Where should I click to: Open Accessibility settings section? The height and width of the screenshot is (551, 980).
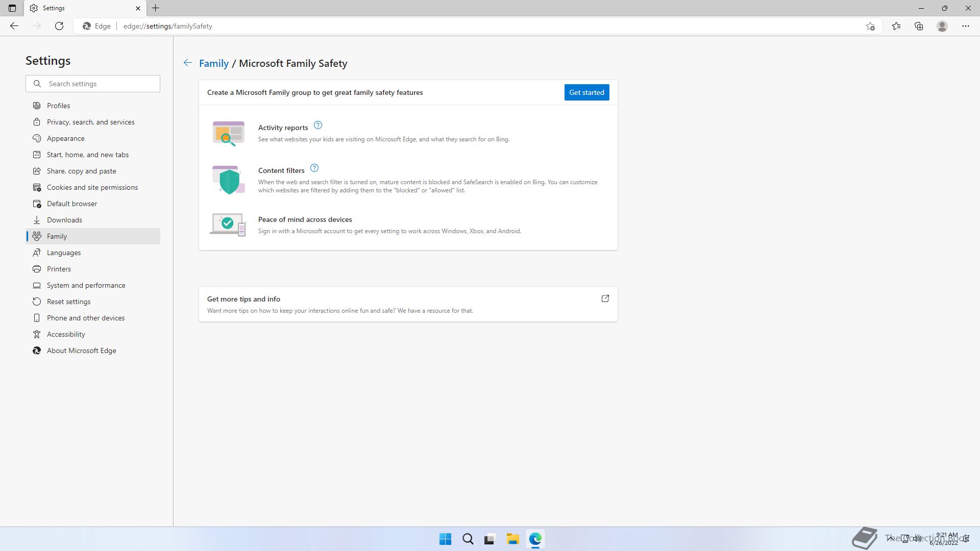[93, 334]
